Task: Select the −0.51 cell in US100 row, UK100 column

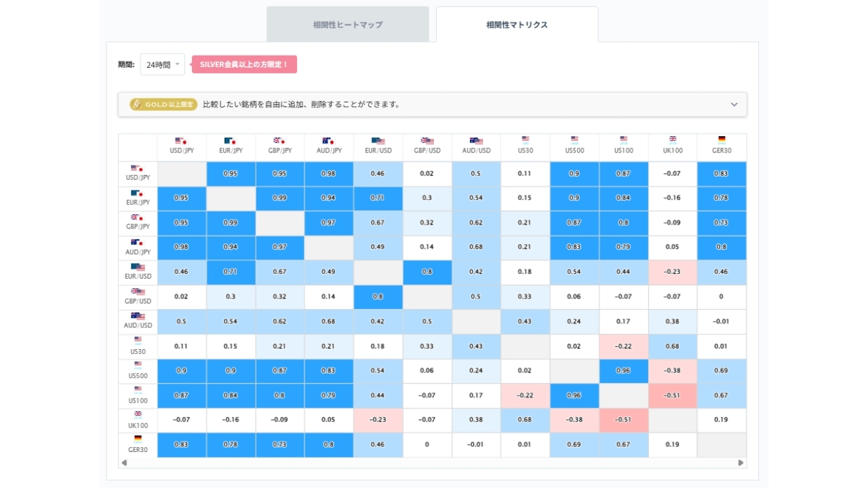Action: (x=673, y=395)
